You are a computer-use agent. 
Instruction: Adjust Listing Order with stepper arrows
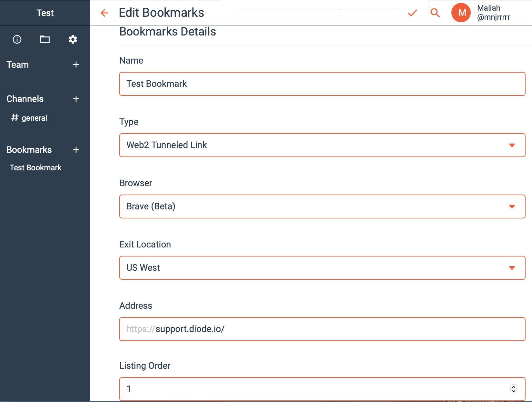coord(514,389)
